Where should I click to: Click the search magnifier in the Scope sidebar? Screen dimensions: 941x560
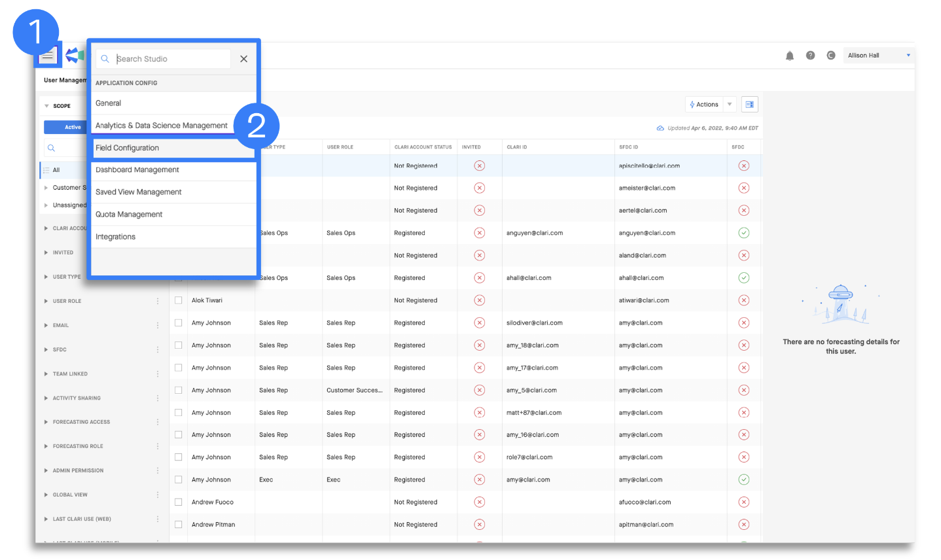click(x=51, y=148)
